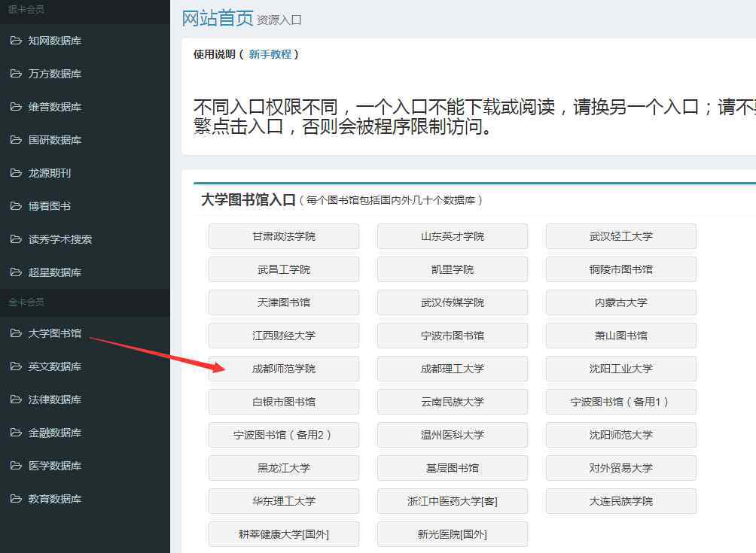
Task: Click the folder icon beside 法律数据库
Action: point(16,400)
